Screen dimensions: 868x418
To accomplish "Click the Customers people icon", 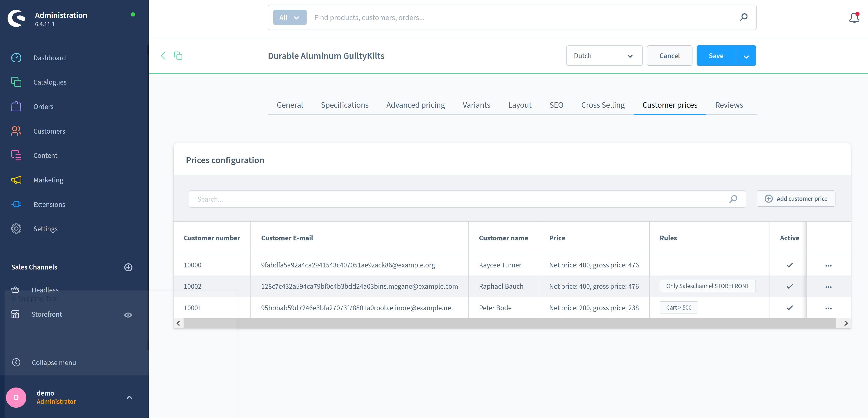I will click(x=16, y=131).
